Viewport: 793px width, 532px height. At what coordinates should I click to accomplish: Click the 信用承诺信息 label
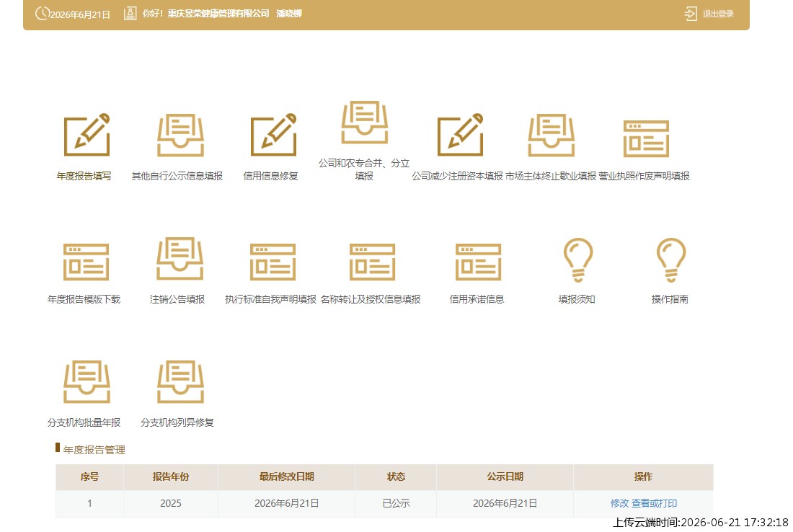(x=477, y=299)
